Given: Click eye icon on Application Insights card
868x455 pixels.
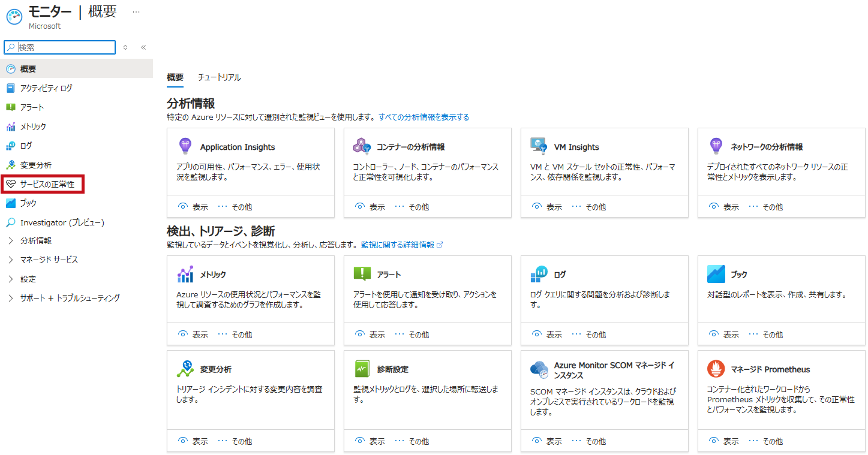Looking at the screenshot, I should (x=183, y=206).
